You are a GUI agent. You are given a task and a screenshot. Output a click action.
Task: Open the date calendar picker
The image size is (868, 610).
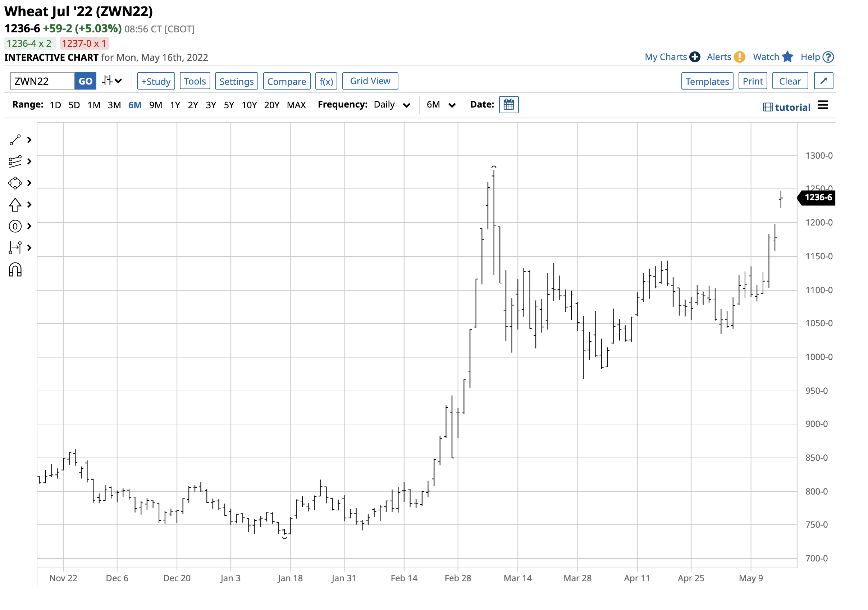pos(508,105)
